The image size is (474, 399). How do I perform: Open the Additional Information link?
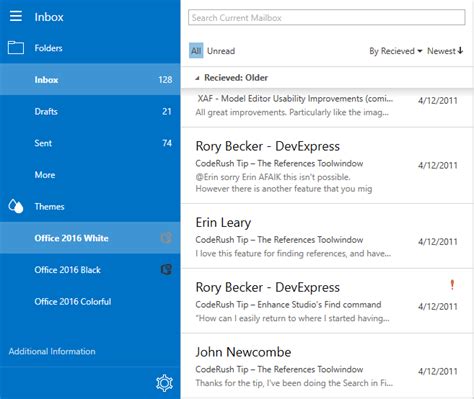tap(52, 351)
